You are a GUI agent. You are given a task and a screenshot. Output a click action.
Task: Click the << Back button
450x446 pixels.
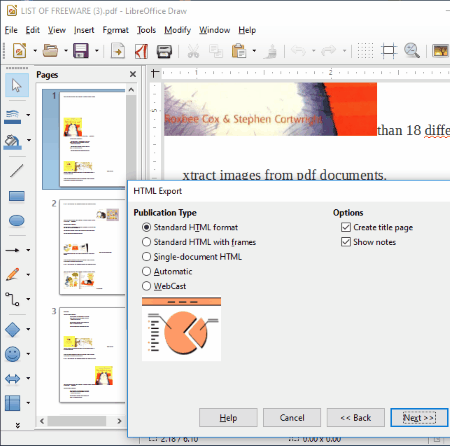356,418
